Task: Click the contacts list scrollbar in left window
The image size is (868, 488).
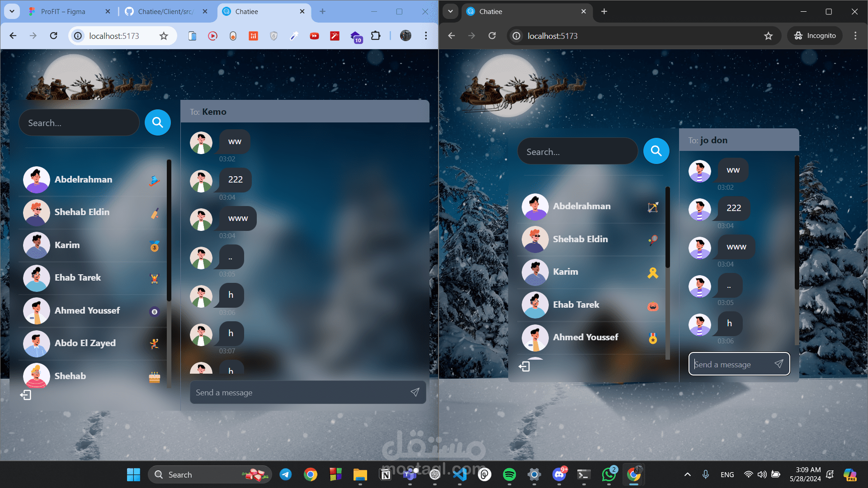Action: [169, 230]
